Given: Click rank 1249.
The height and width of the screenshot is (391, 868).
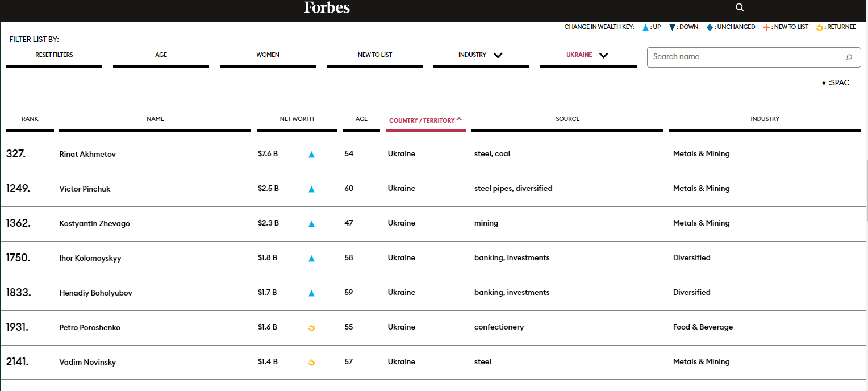Looking at the screenshot, I should pos(18,189).
